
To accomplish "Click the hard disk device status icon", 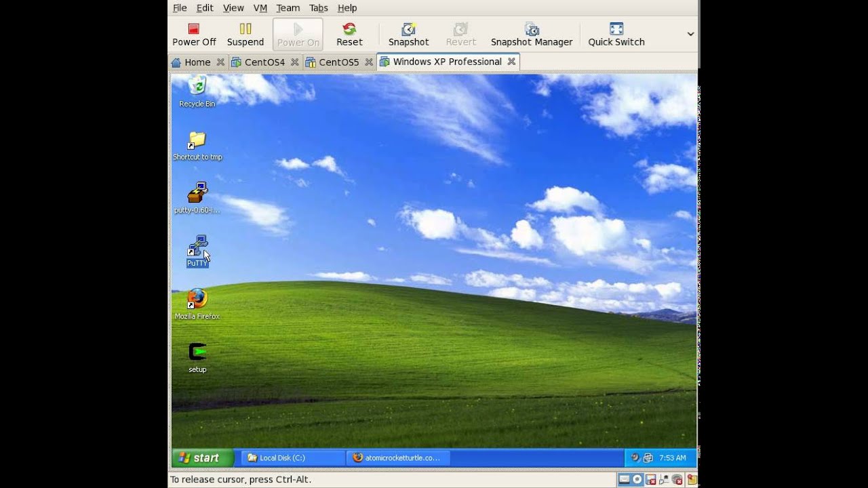I will [625, 480].
